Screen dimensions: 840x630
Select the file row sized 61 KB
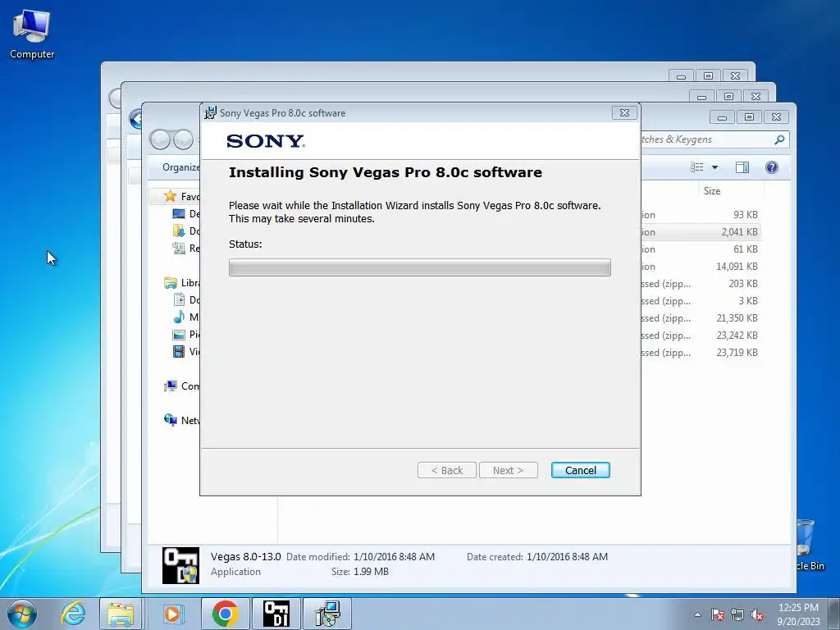(700, 249)
